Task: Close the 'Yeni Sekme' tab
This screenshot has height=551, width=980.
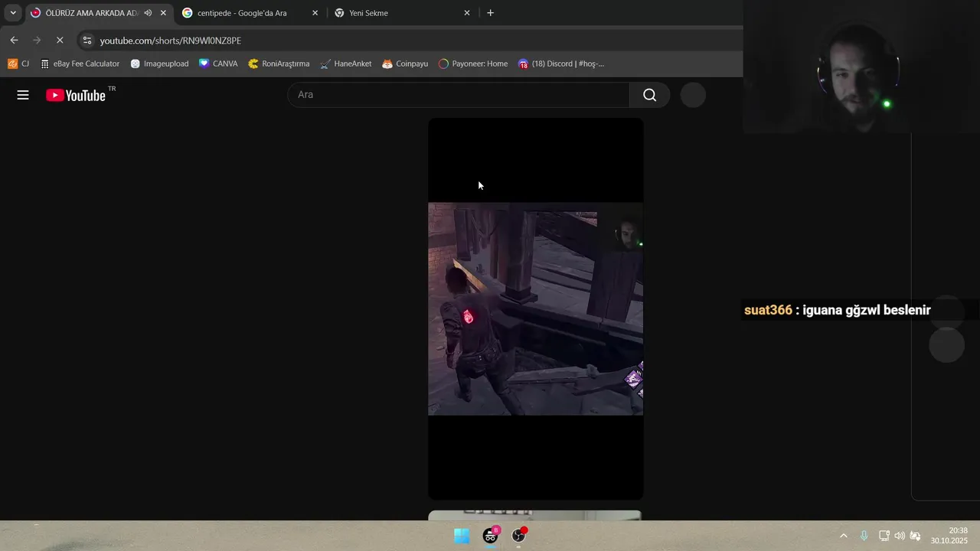Action: (467, 13)
